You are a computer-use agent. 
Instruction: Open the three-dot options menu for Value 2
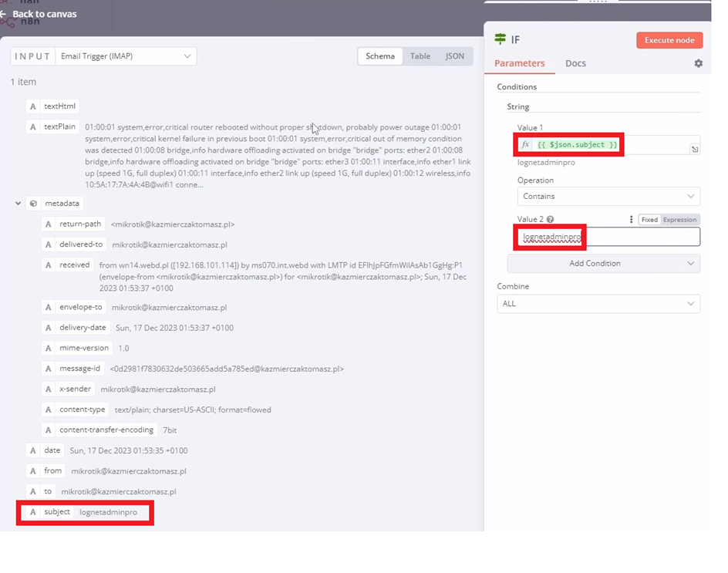click(x=631, y=220)
